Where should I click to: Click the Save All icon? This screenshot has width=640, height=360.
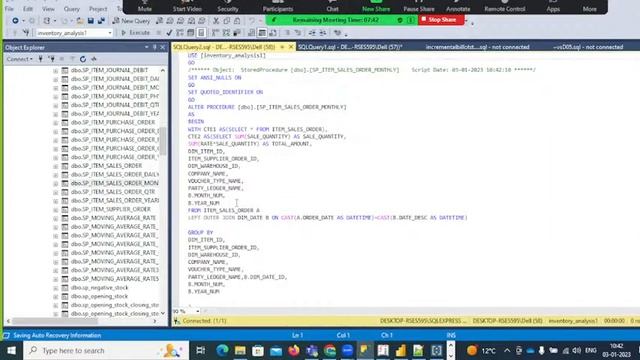coord(101,20)
